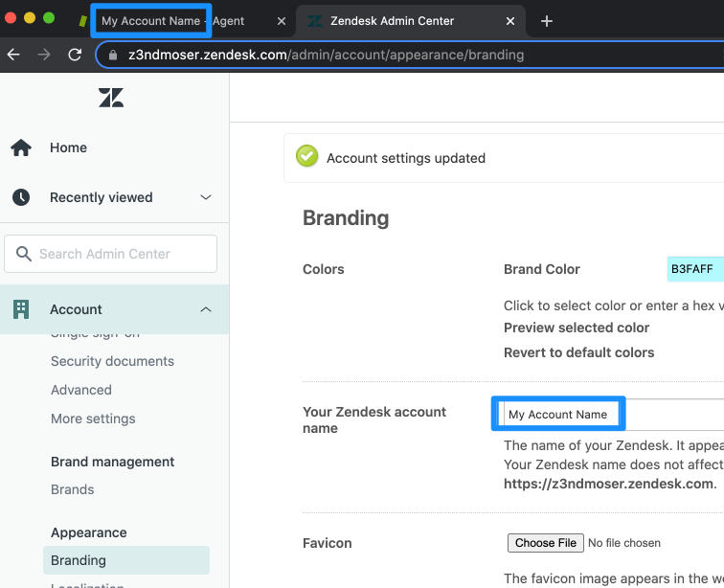
Task: Select Brands under Brand management
Action: point(73,489)
